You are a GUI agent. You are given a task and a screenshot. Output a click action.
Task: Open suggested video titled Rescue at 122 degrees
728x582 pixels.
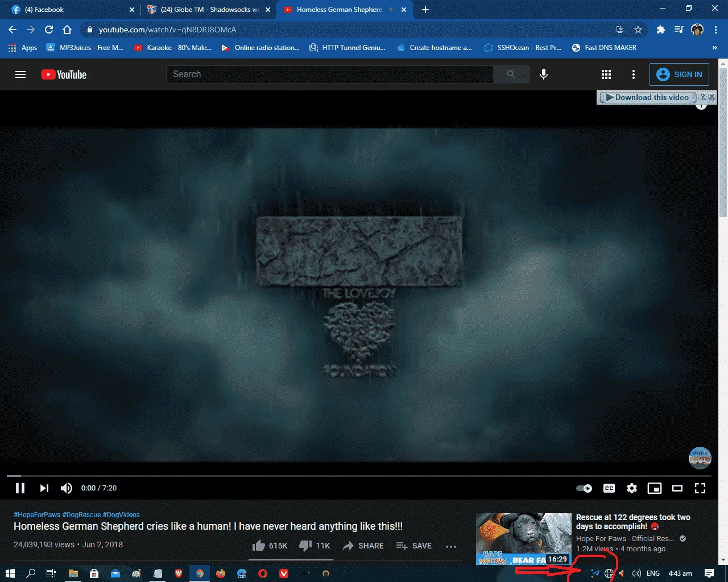click(633, 522)
